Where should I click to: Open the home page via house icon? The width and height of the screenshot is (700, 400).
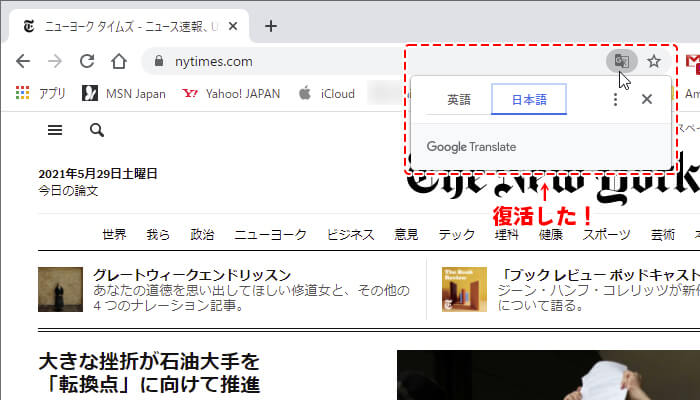[x=119, y=61]
